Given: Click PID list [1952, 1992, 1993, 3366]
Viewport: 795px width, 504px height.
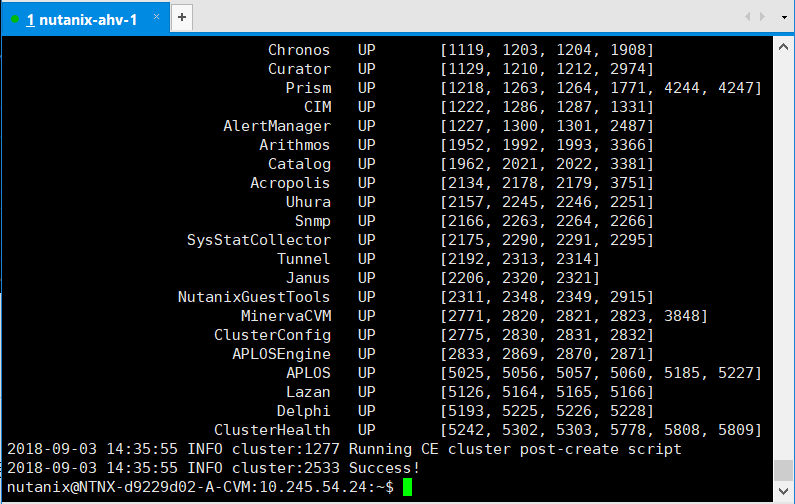Looking at the screenshot, I should point(547,145).
